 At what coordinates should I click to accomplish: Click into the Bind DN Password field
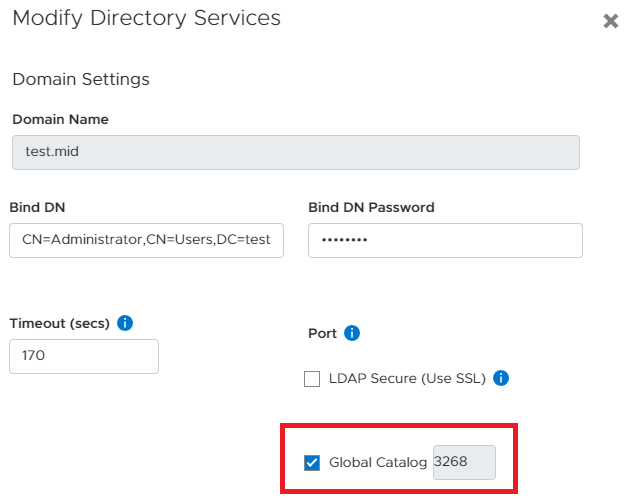[x=444, y=240]
